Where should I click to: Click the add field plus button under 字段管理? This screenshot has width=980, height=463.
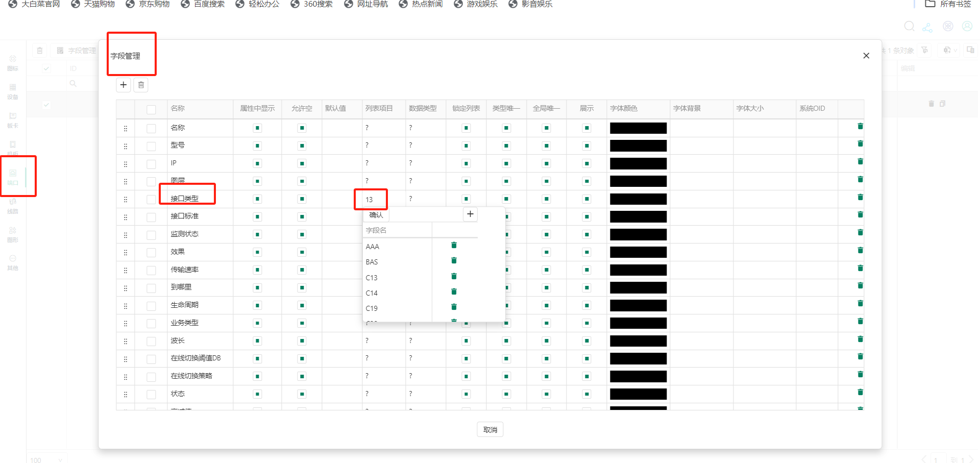pyautogui.click(x=124, y=85)
